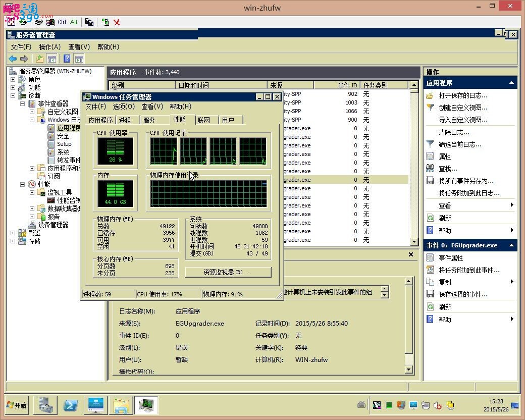This screenshot has height=420, width=525.
Task: Click the copy clipboard icon in remote toolbar
Action: click(89, 22)
